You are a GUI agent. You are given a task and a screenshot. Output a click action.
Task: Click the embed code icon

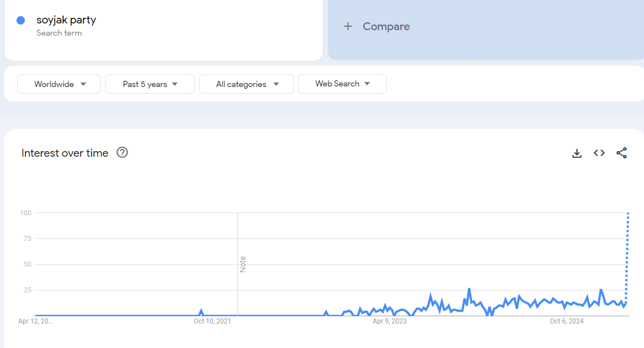599,153
